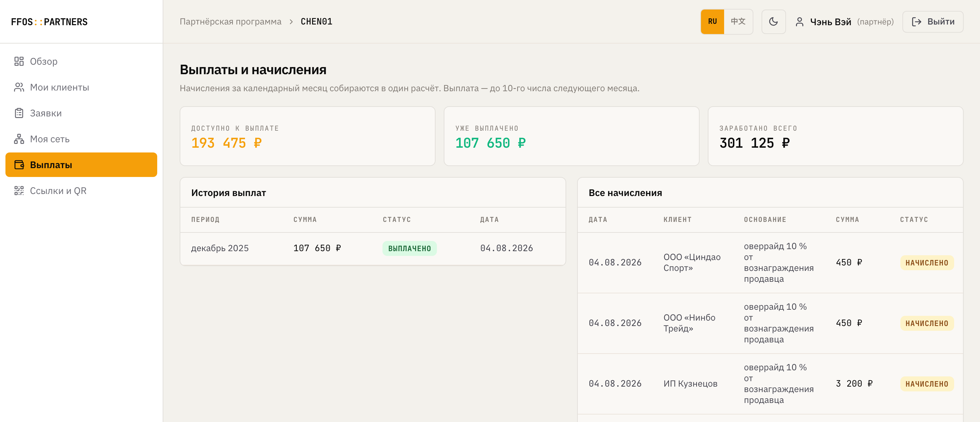Click the logout arrow icon
Screen dimensions: 980x422
click(x=916, y=22)
